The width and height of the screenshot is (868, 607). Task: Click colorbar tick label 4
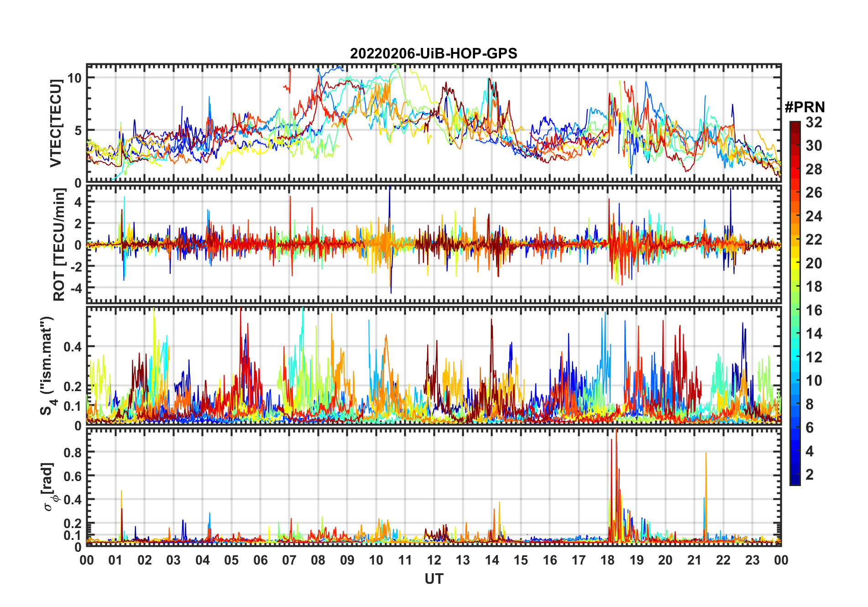pos(810,451)
